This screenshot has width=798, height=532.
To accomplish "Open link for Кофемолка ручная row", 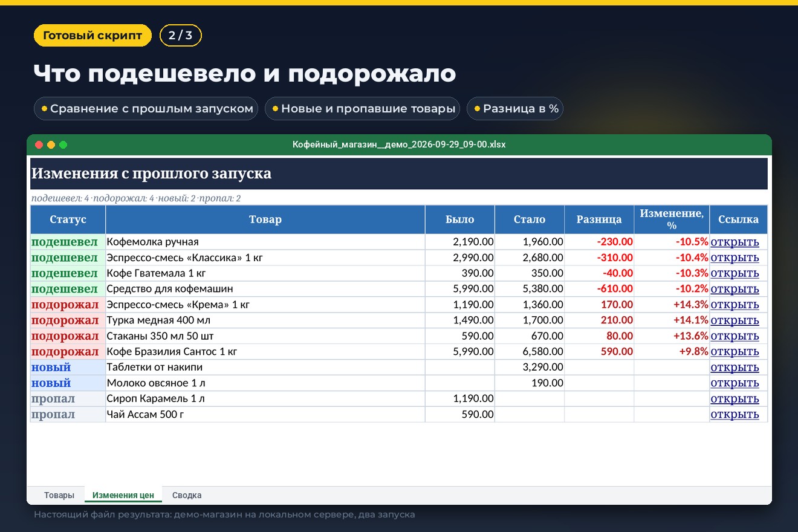I will click(735, 242).
